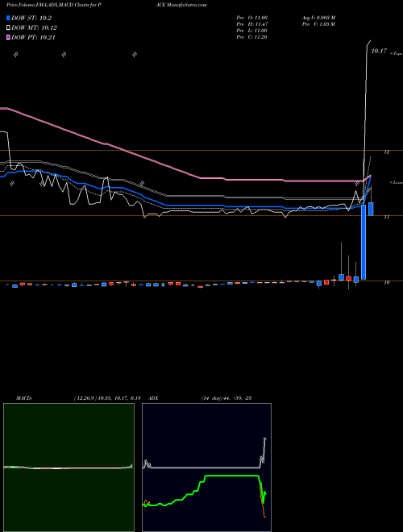403x532 pixels.
Task: Click the 'Pre L: 11.00' value
Action: pos(251,31)
